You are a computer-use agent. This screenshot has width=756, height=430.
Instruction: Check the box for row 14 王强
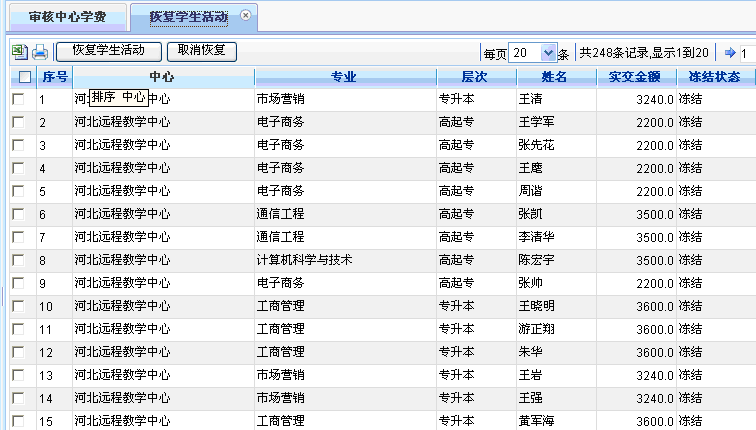coord(18,398)
